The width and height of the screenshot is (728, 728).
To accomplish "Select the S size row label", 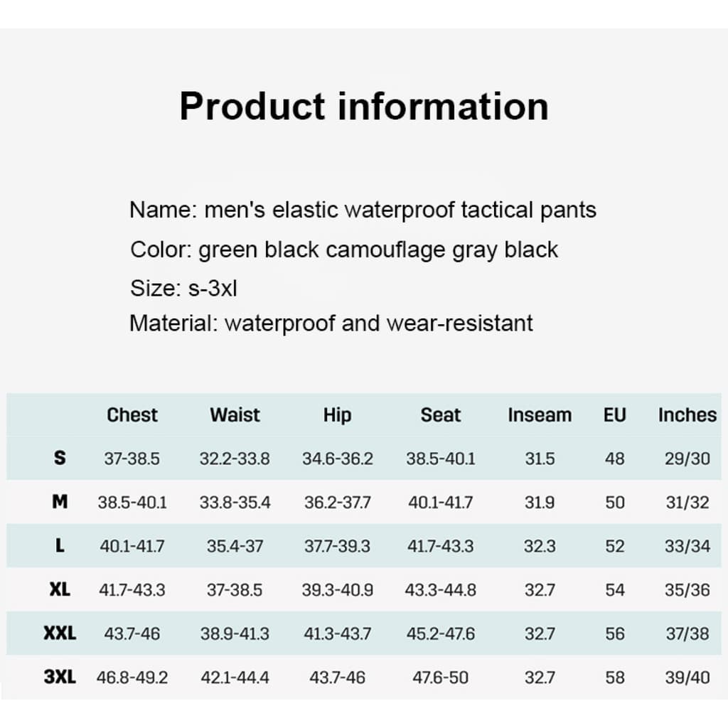I will [x=60, y=458].
